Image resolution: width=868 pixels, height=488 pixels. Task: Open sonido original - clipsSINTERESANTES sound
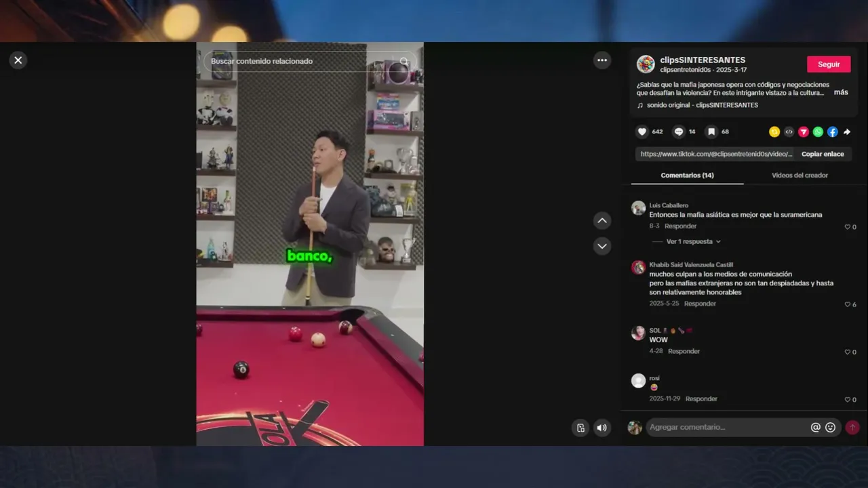(702, 105)
